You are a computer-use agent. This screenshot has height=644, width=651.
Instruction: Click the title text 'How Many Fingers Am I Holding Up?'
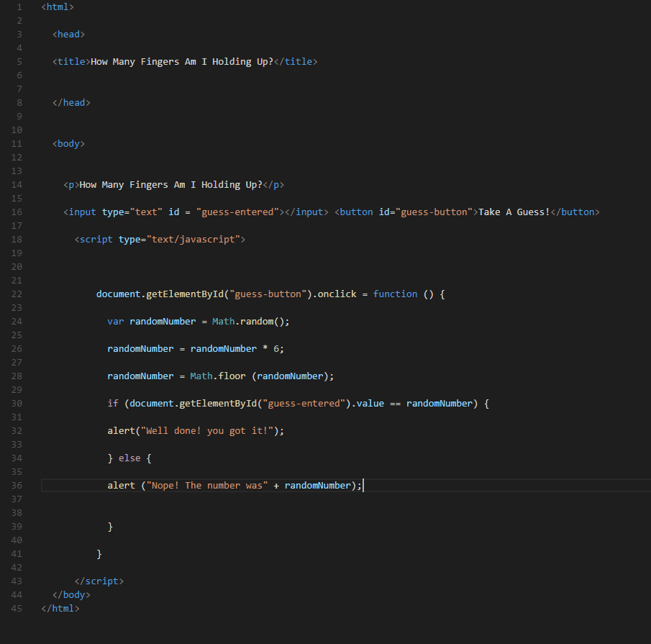click(x=182, y=62)
